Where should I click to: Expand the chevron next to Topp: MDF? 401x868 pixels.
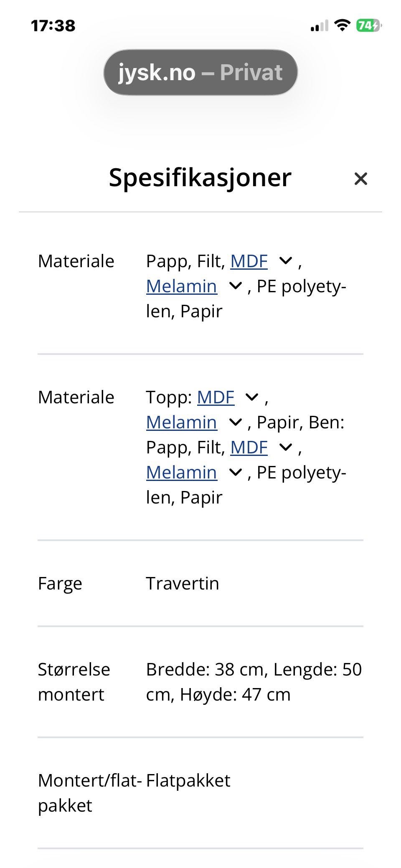[252, 397]
